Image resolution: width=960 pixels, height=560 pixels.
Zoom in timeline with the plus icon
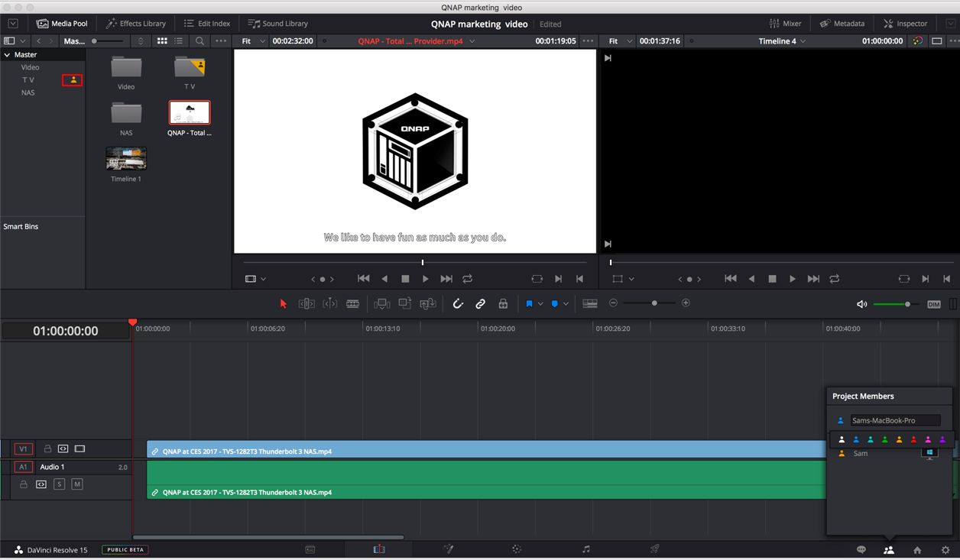686,303
